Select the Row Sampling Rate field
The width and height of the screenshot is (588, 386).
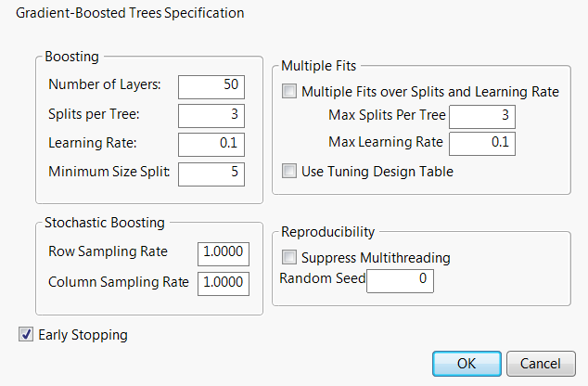click(224, 253)
